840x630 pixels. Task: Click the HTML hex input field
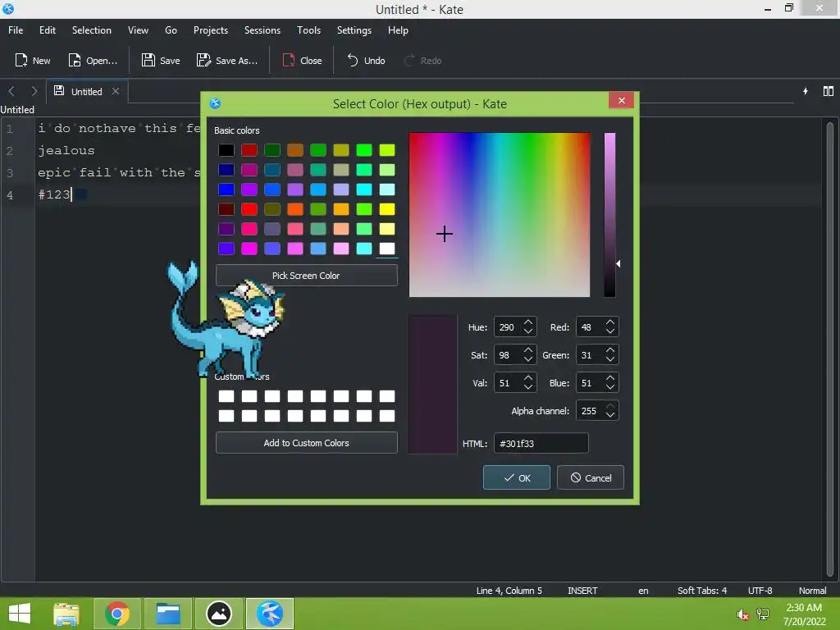[x=541, y=444]
